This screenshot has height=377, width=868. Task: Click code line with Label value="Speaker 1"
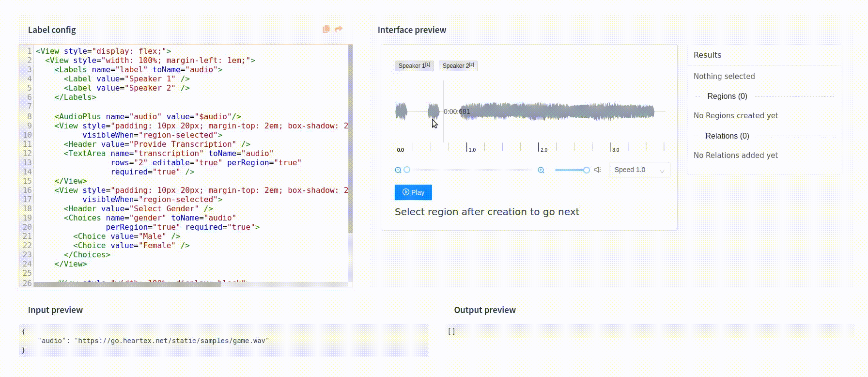[127, 79]
